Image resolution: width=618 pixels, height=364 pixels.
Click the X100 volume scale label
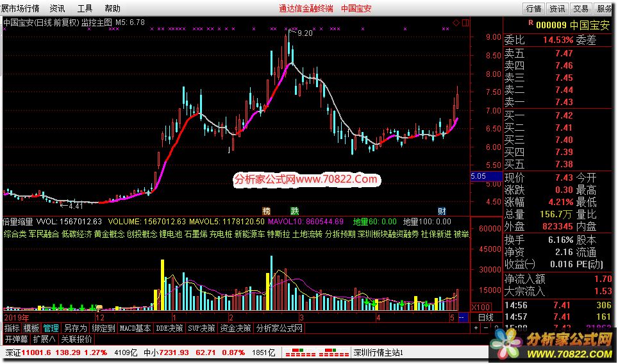[481, 307]
